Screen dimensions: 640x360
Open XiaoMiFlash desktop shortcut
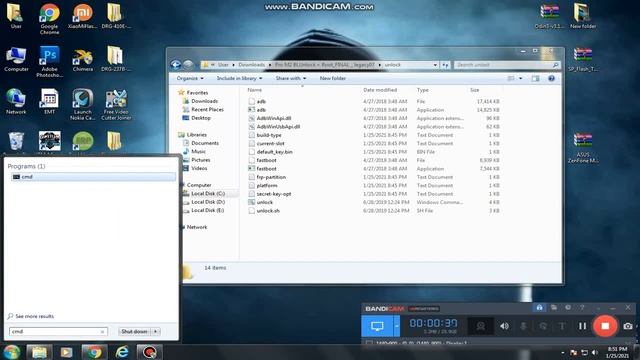pos(82,16)
